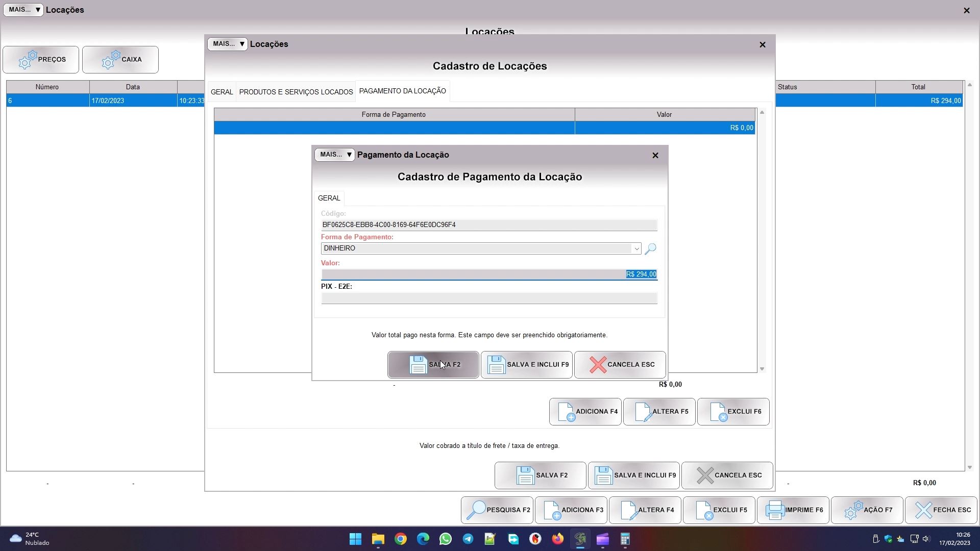Click the PREÇOS gear button

pos(41,60)
